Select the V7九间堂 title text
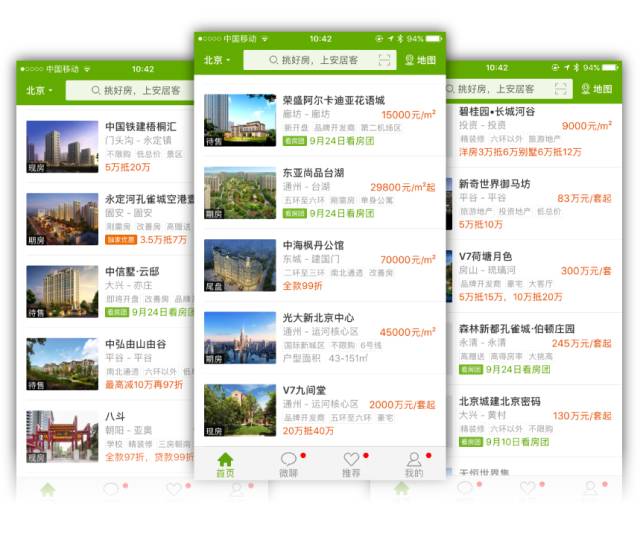Viewport: 640px width, 543px height. click(304, 390)
